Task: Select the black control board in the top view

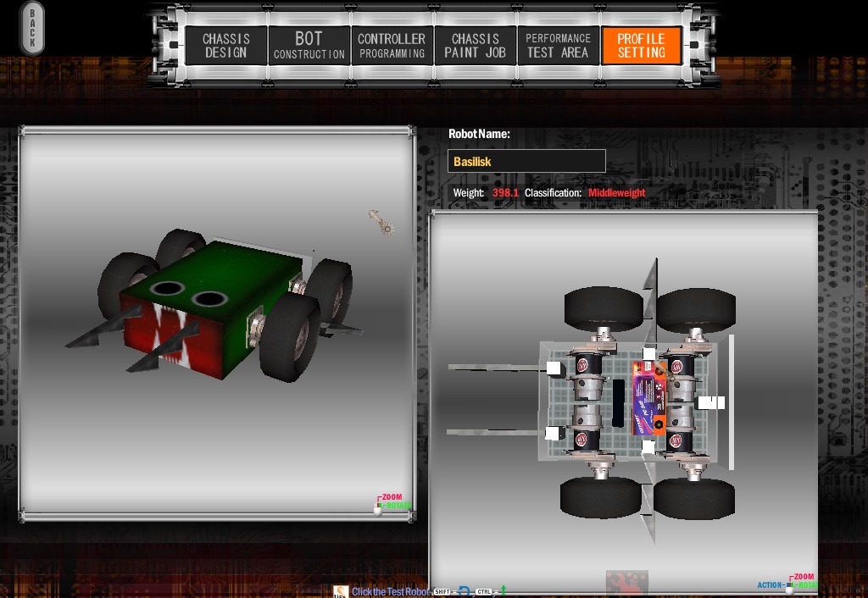Action: coord(618,402)
